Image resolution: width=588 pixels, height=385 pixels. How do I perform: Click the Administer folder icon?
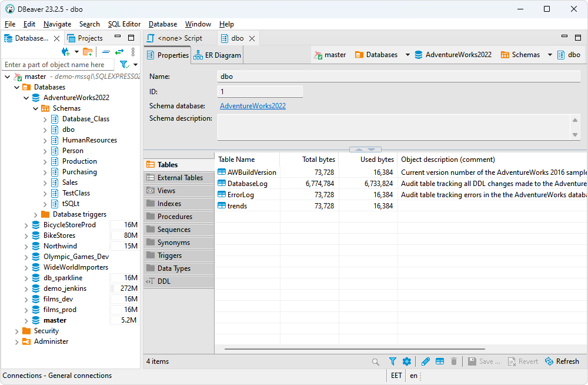point(26,341)
